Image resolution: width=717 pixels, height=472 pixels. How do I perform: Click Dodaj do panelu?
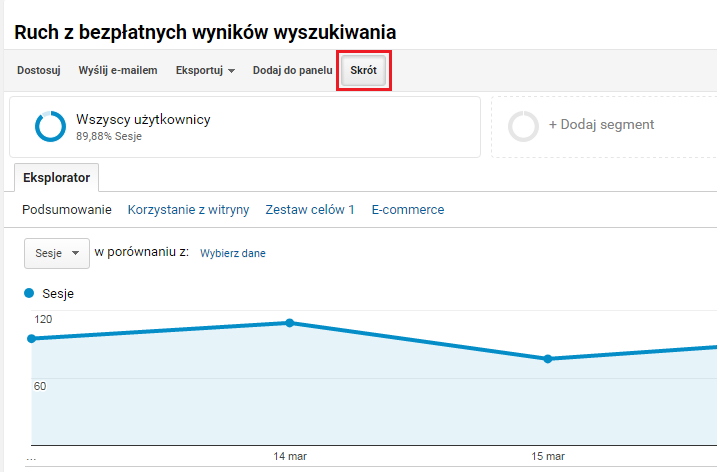pyautogui.click(x=293, y=70)
